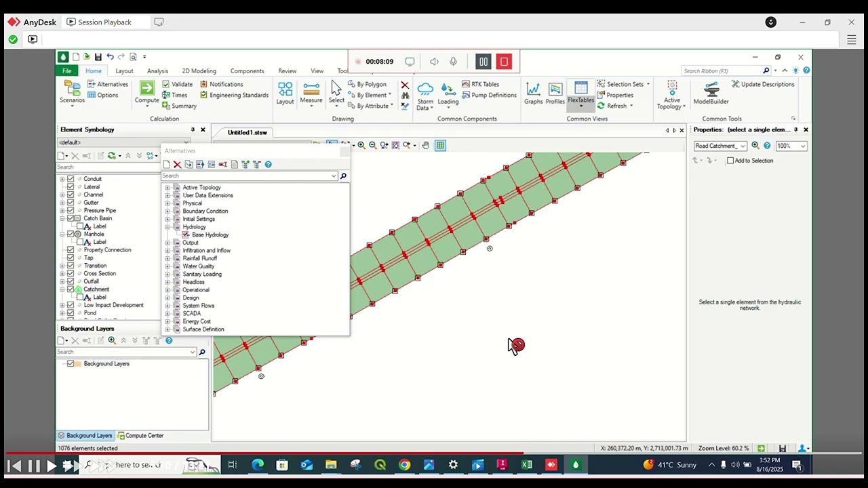Select the Layout drawing tool
This screenshot has width=868, height=488.
(285, 93)
